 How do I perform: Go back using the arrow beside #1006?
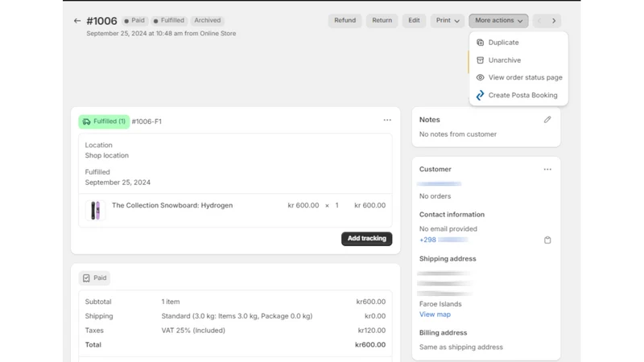77,21
